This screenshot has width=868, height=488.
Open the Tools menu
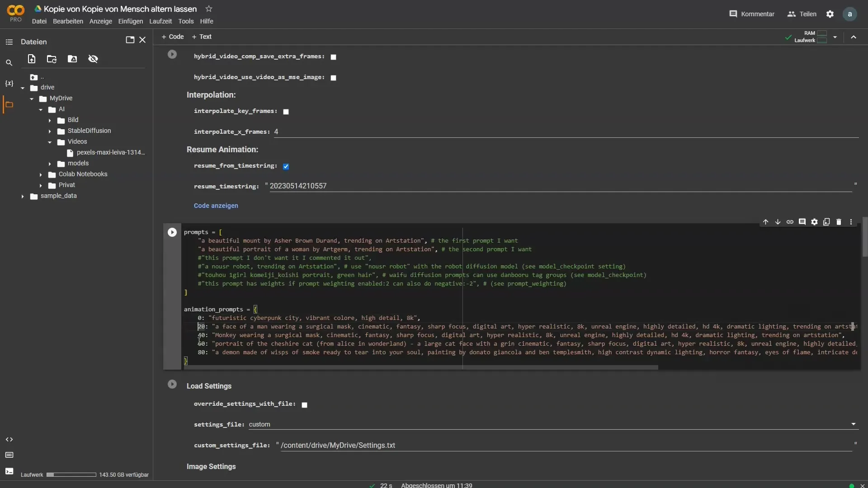[186, 21]
